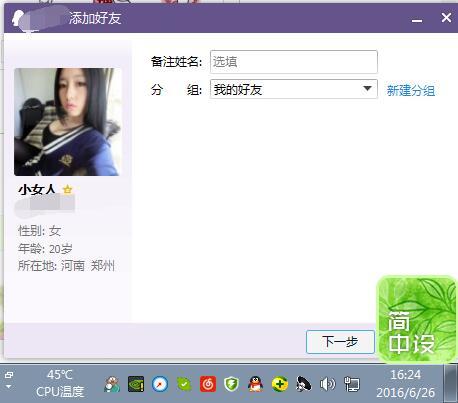Click the green 简中设 floating widget
The height and width of the screenshot is (403, 458).
[417, 319]
